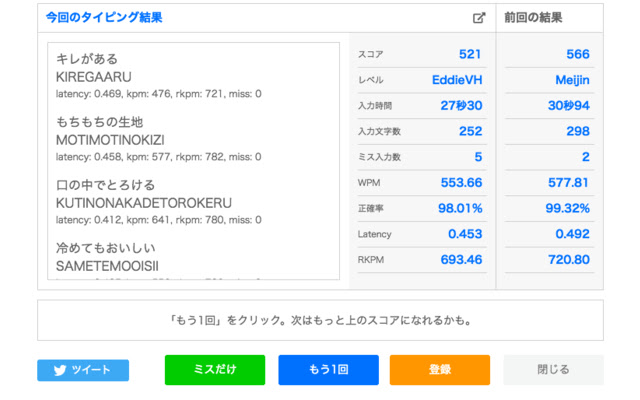Click previous Latency value 0.492
This screenshot has width=640, height=400.
tap(572, 234)
